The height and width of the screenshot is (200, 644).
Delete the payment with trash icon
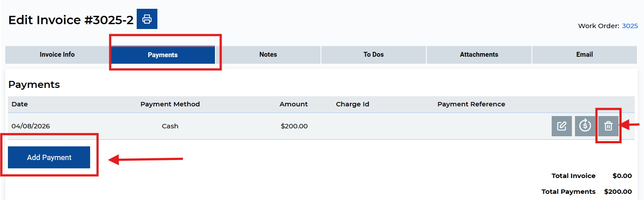coord(608,126)
